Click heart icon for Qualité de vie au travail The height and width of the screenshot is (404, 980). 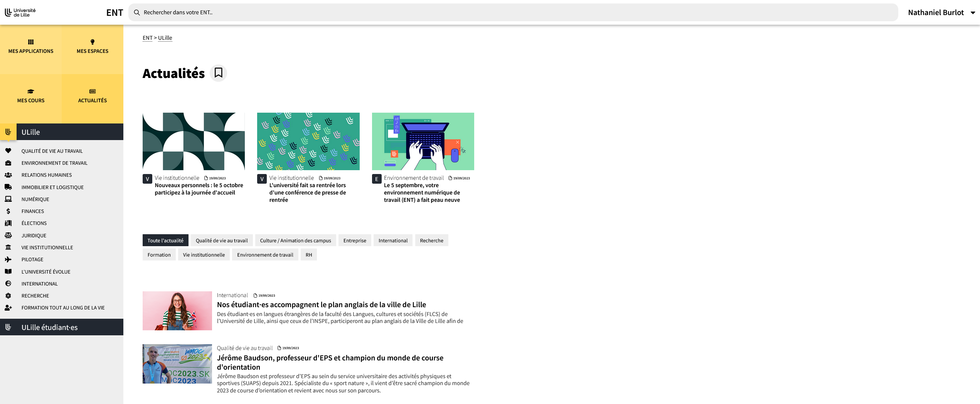coord(8,151)
